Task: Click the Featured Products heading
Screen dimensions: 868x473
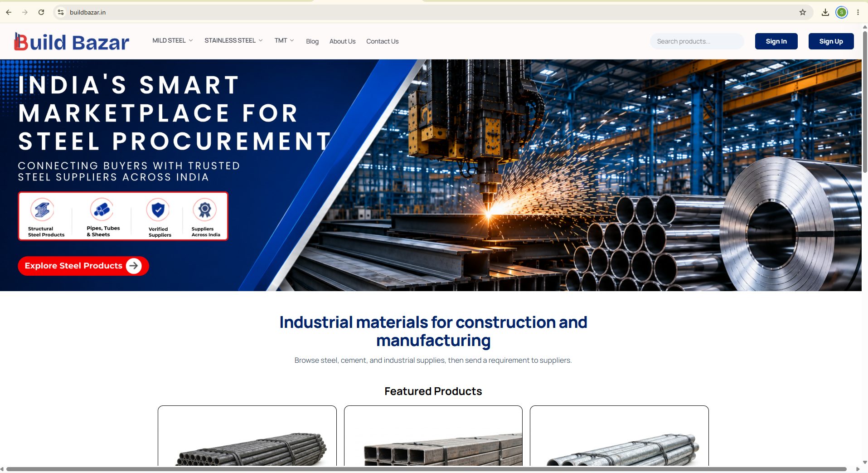Action: click(433, 391)
